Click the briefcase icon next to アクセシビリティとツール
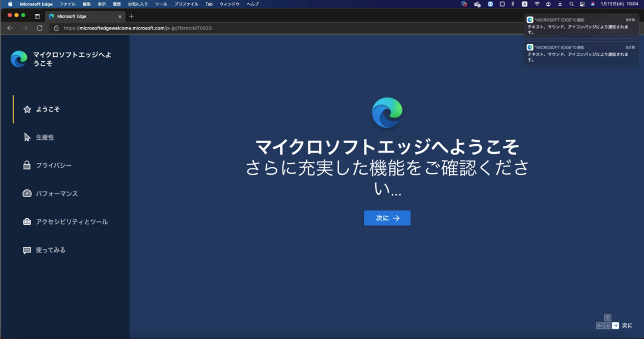 [27, 222]
